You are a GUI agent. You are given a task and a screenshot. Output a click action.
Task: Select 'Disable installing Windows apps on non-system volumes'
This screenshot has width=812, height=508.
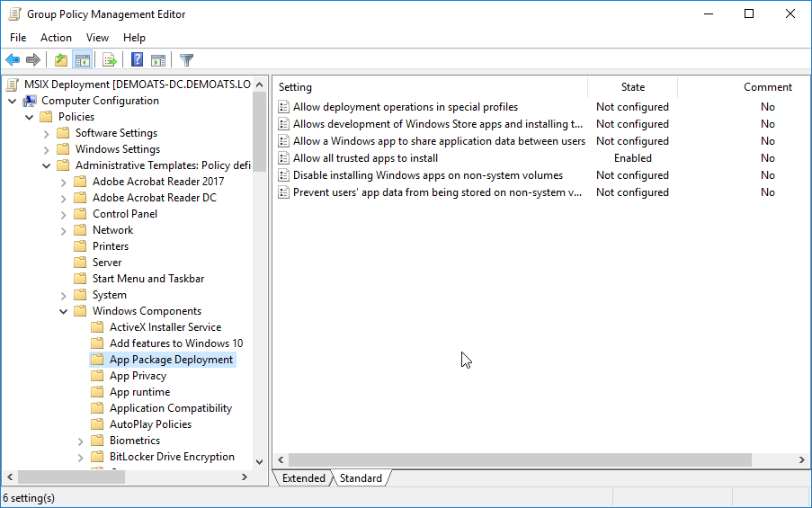pyautogui.click(x=427, y=175)
